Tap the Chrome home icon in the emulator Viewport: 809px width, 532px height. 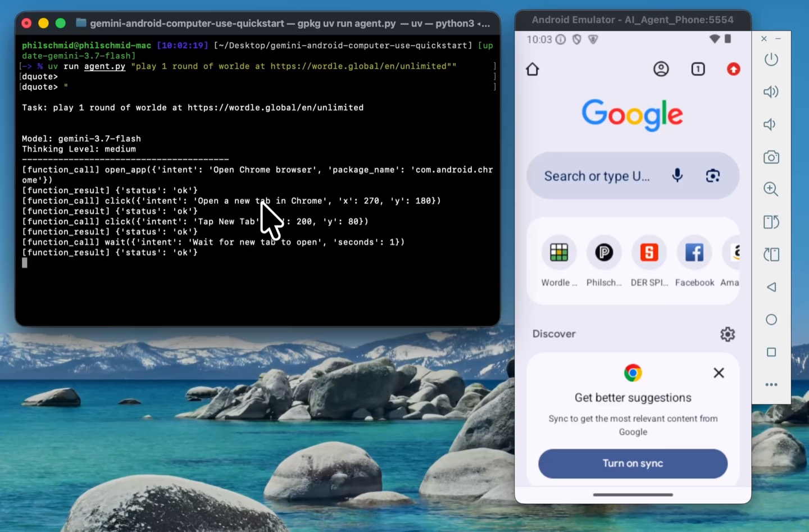(x=533, y=69)
